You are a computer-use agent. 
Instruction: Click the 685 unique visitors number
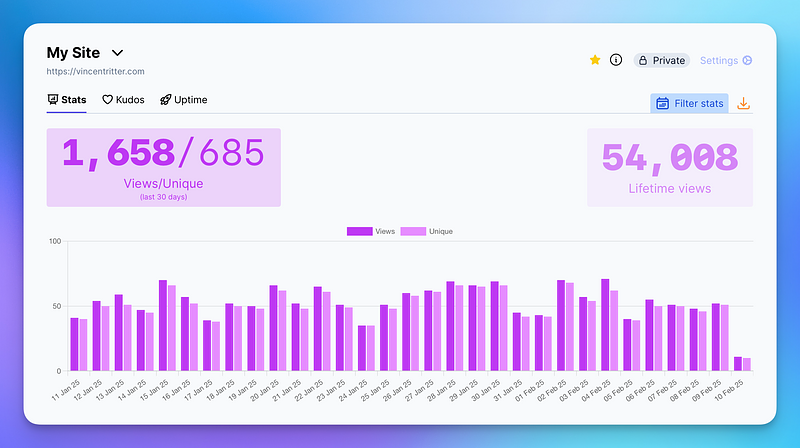[x=232, y=152]
